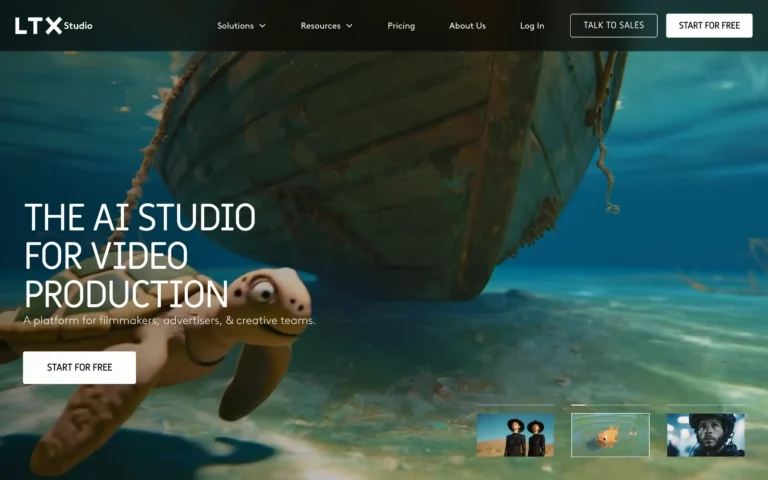Click progress bar above the fish thumbnail
The image size is (768, 480).
(x=610, y=406)
